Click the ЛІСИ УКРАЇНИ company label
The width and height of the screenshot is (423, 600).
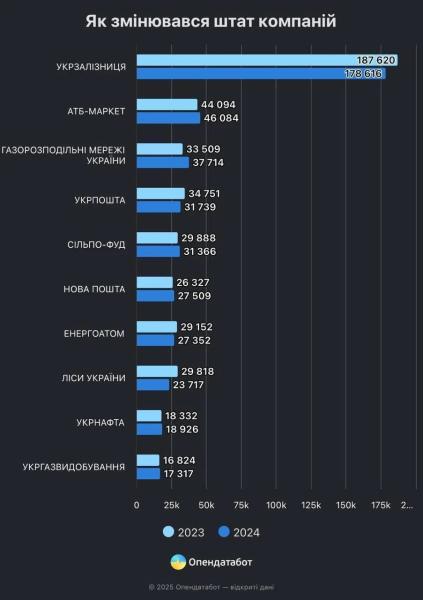pos(94,378)
